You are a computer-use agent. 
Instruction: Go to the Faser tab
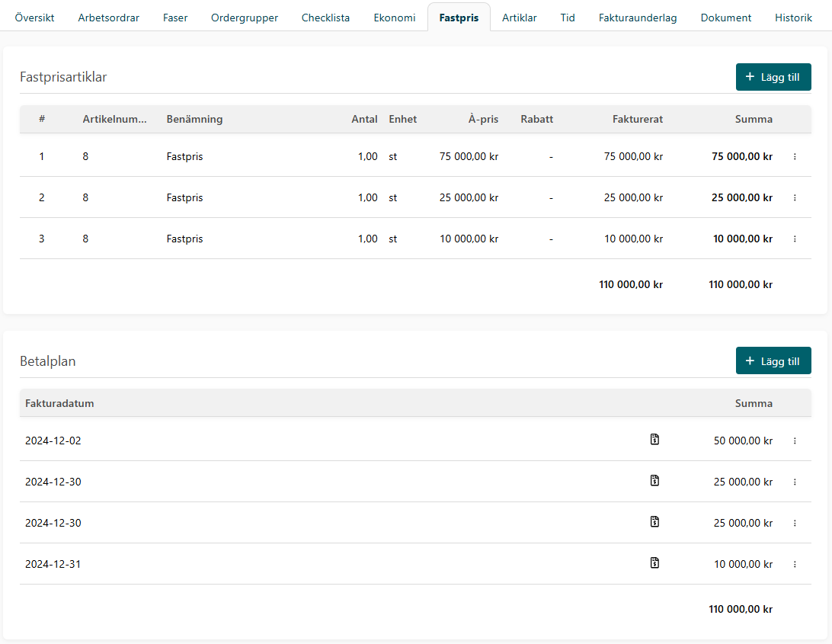tap(175, 18)
